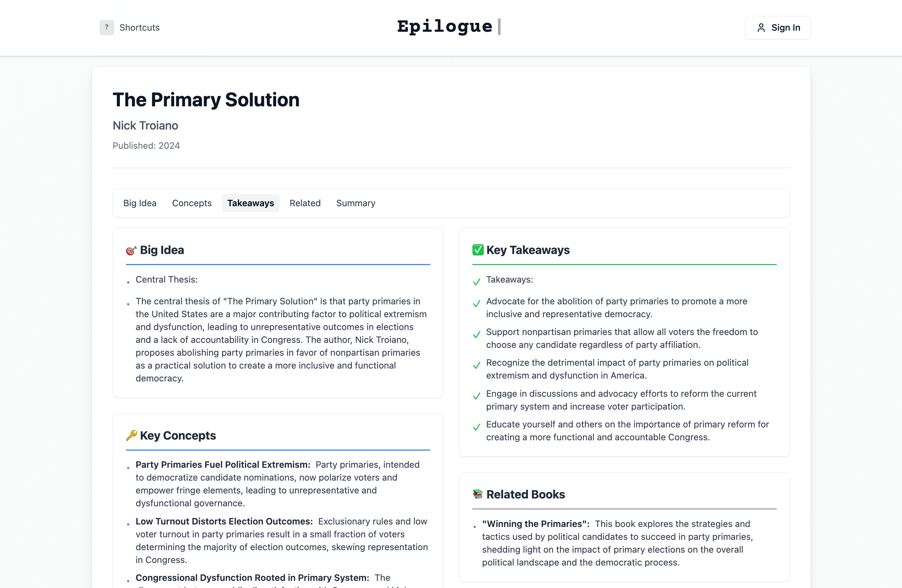Select the Takeaways tab
The image size is (902, 588).
pyautogui.click(x=250, y=203)
